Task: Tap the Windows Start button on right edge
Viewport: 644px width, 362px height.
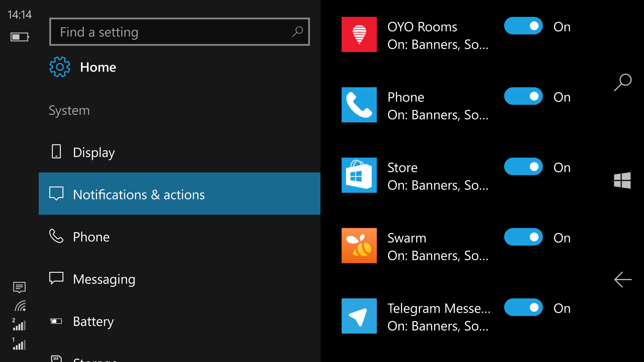Action: click(x=622, y=180)
